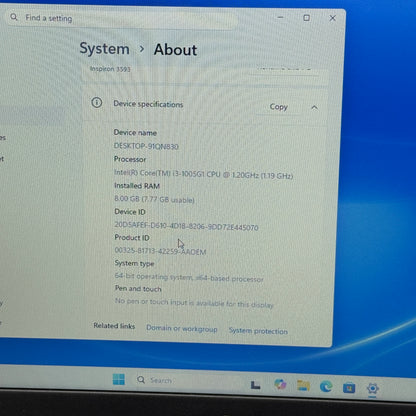The height and width of the screenshot is (416, 416).
Task: Launch Copilot from the taskbar
Action: 280,384
